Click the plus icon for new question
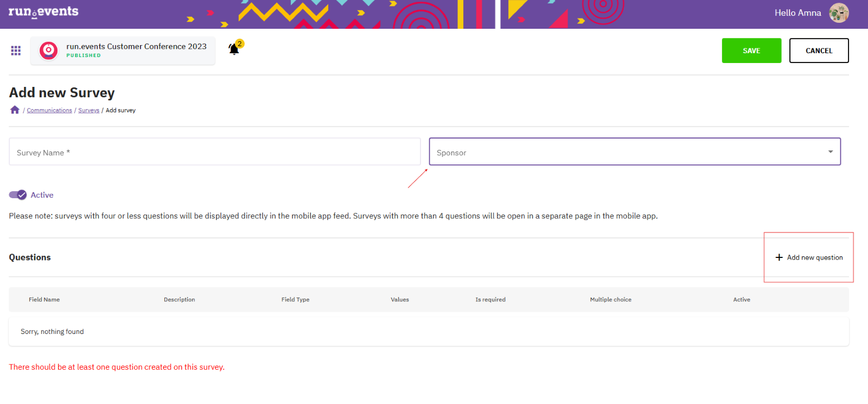Image resolution: width=868 pixels, height=404 pixels. point(779,257)
